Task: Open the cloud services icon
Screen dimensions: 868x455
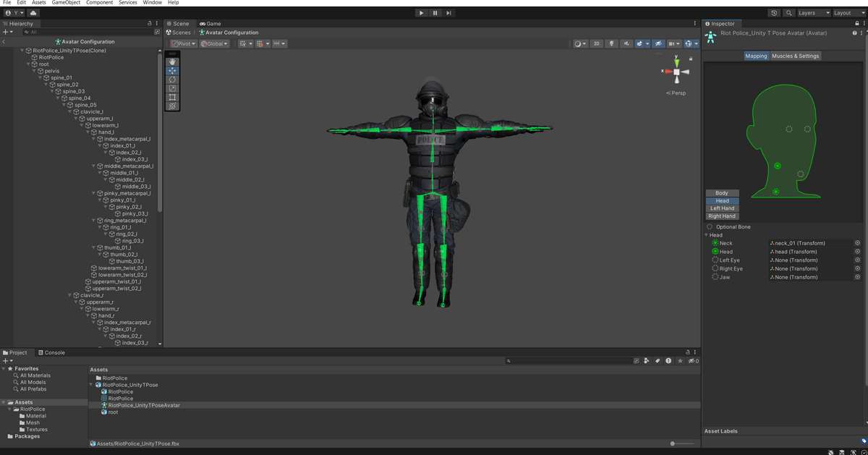Action: pos(35,13)
